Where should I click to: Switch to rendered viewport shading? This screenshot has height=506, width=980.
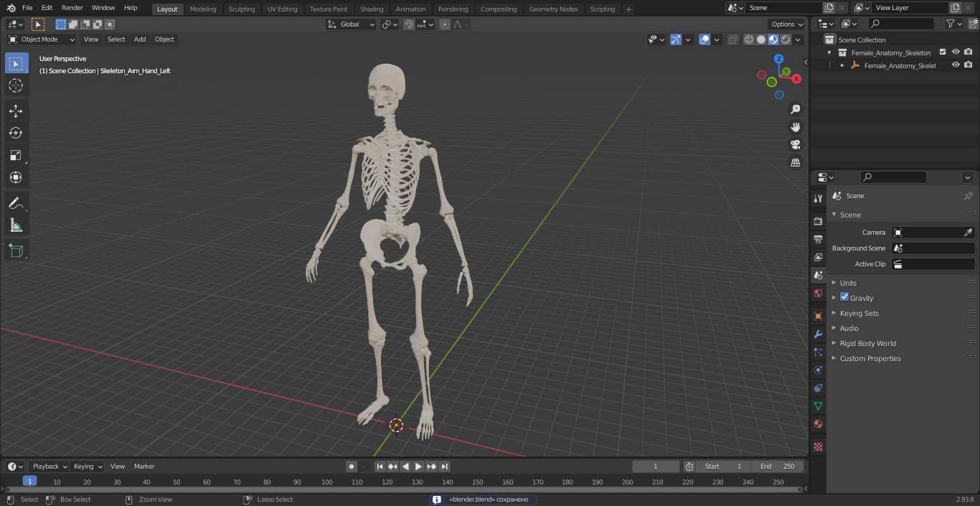[x=786, y=39]
